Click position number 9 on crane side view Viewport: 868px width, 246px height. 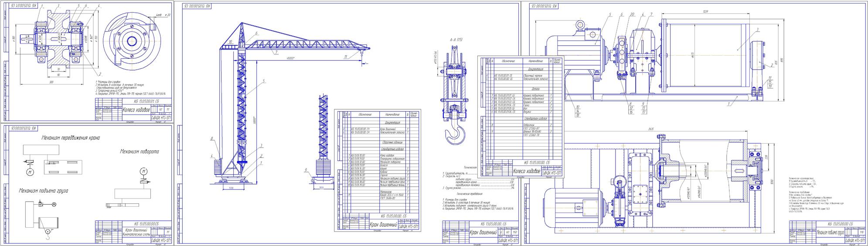tap(306, 169)
